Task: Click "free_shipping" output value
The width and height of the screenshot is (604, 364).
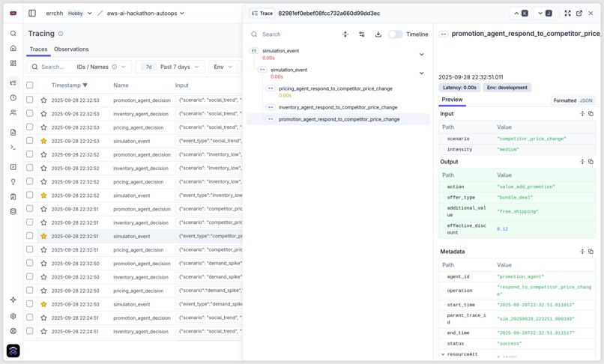Action: [517, 211]
